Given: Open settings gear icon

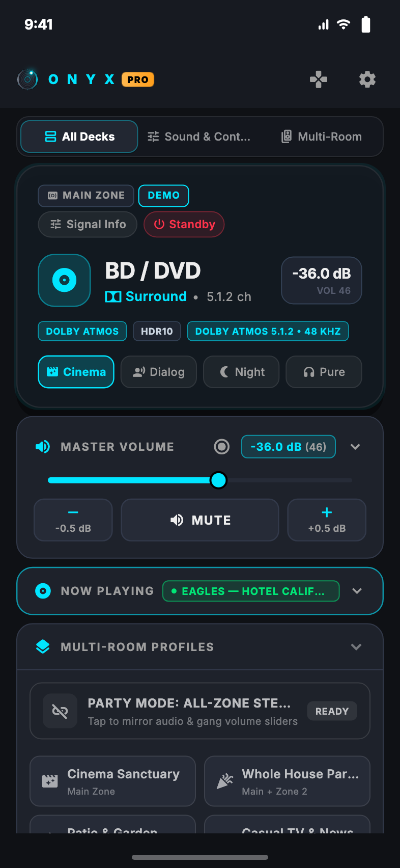Looking at the screenshot, I should (x=367, y=79).
